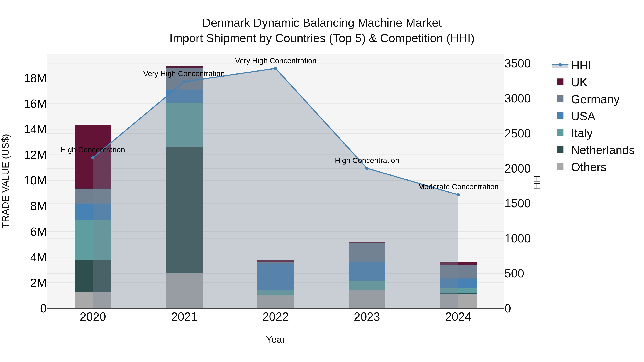This screenshot has width=644, height=362.
Task: Click the 2021 Italy bar segment
Action: 184,125
